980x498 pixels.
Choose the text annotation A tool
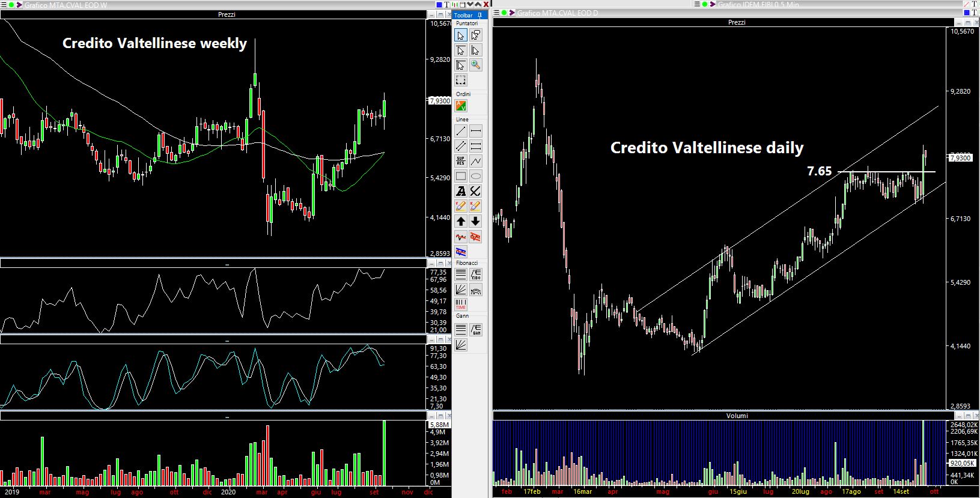(x=461, y=191)
